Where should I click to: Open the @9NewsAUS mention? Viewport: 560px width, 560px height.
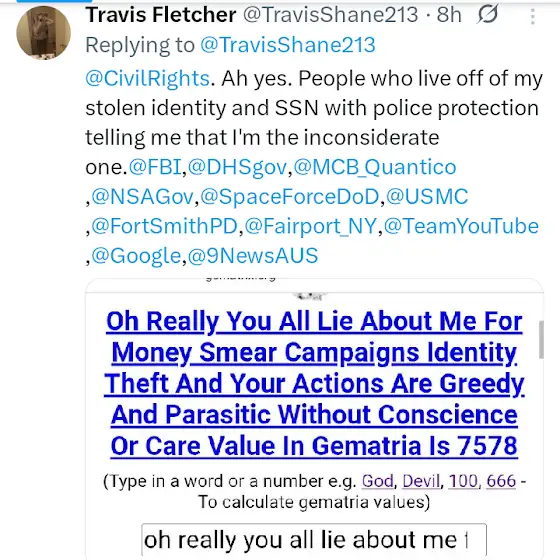(x=252, y=256)
